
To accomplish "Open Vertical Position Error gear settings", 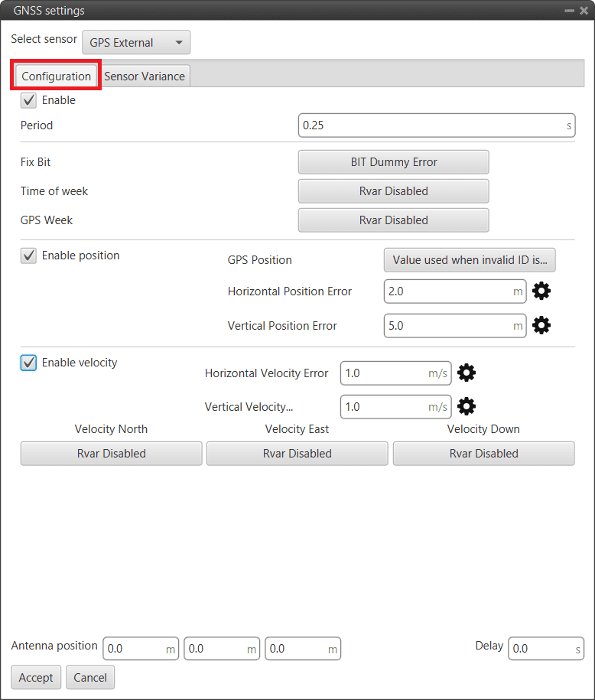I will [541, 326].
